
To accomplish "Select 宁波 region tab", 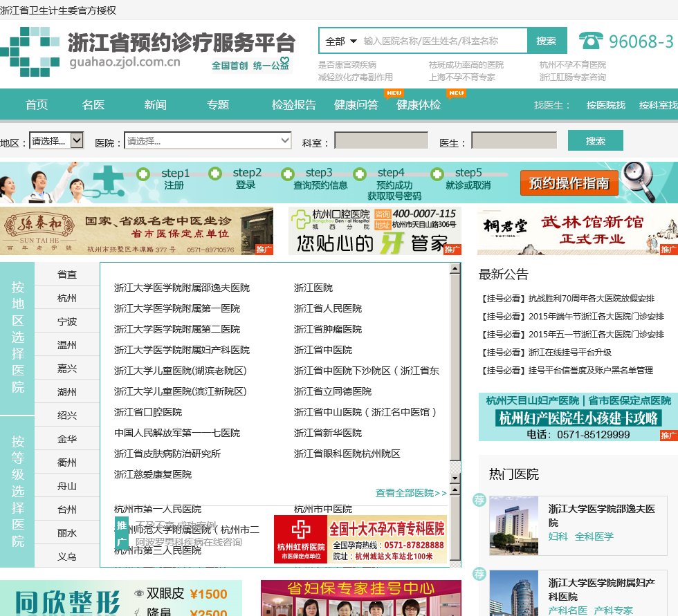I will pos(67,321).
